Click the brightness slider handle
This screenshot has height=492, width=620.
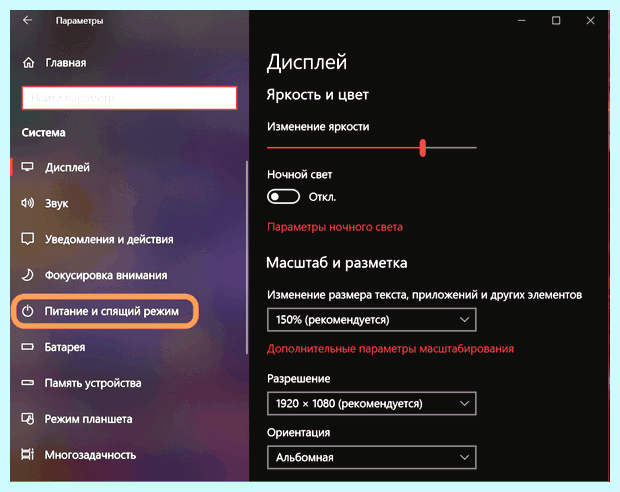click(423, 148)
